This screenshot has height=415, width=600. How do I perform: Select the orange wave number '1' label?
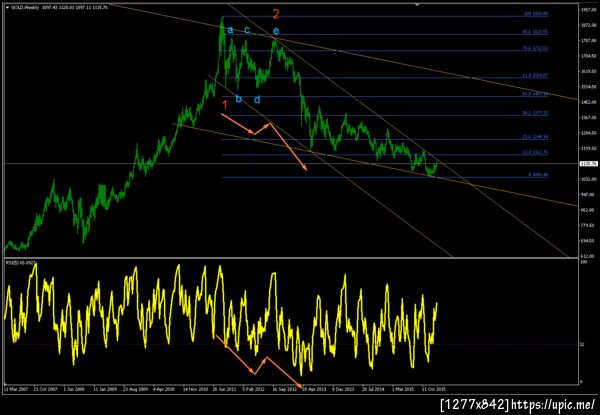[x=225, y=105]
